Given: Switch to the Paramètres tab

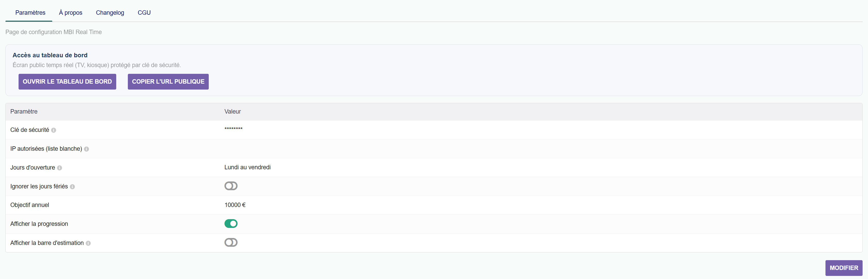Looking at the screenshot, I should pyautogui.click(x=30, y=12).
